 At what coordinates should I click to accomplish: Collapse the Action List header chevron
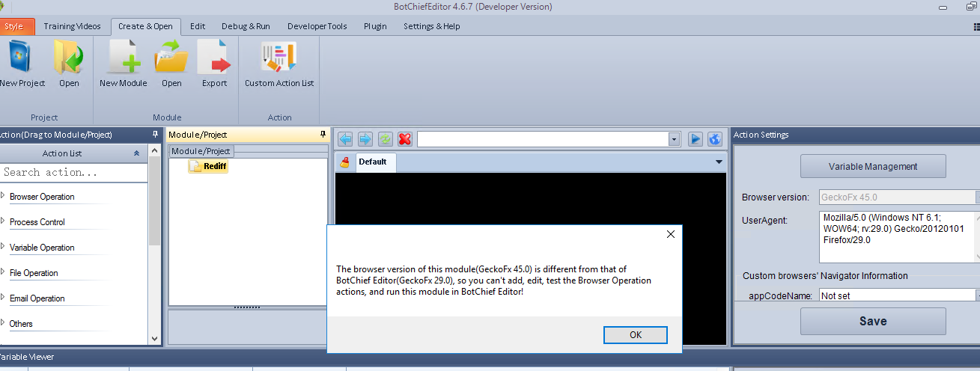coord(136,153)
